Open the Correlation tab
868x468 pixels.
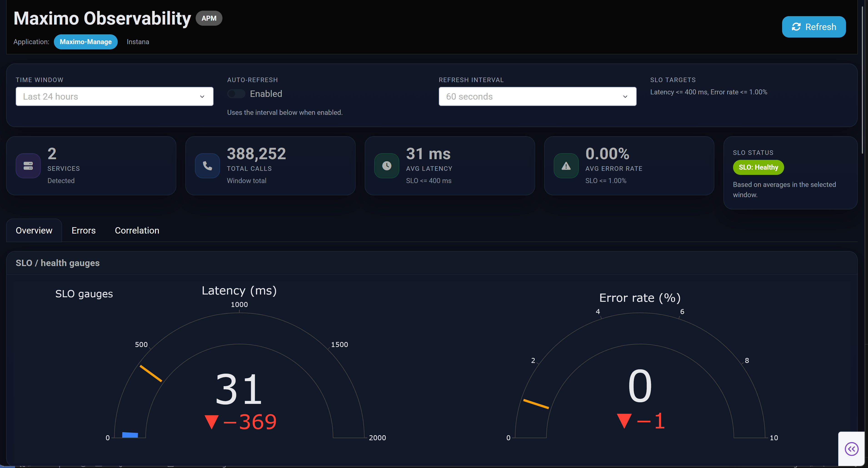pyautogui.click(x=137, y=230)
